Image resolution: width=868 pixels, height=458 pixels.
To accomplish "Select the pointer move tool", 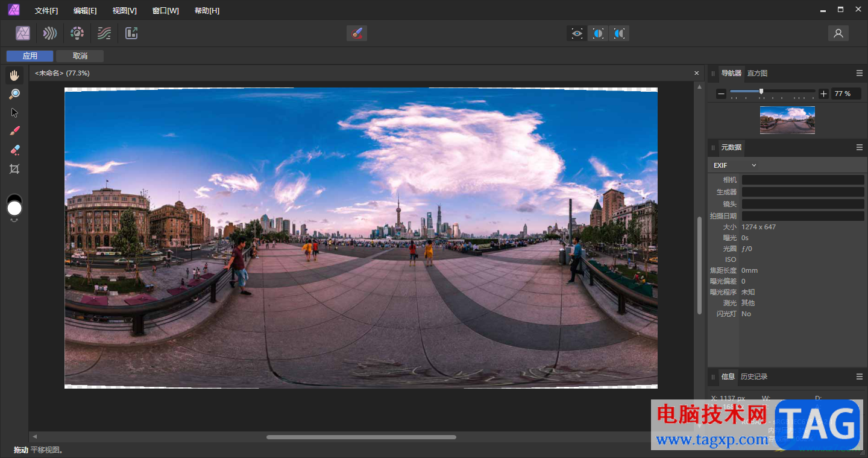I will tap(14, 112).
